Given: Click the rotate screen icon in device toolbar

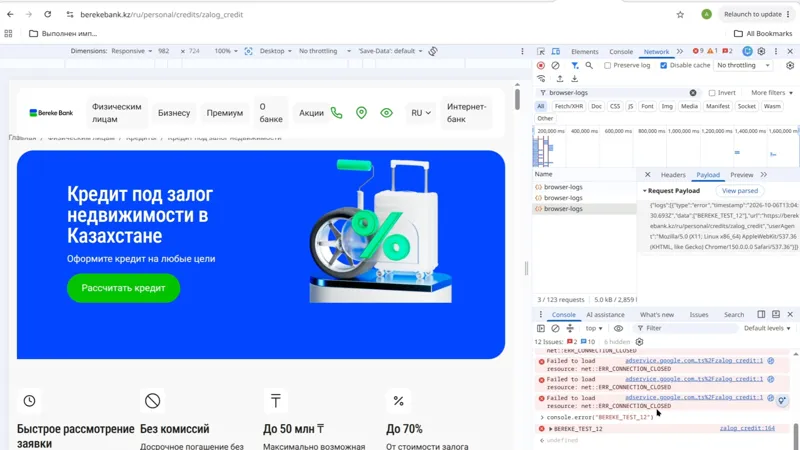Looking at the screenshot, I should coord(433,51).
